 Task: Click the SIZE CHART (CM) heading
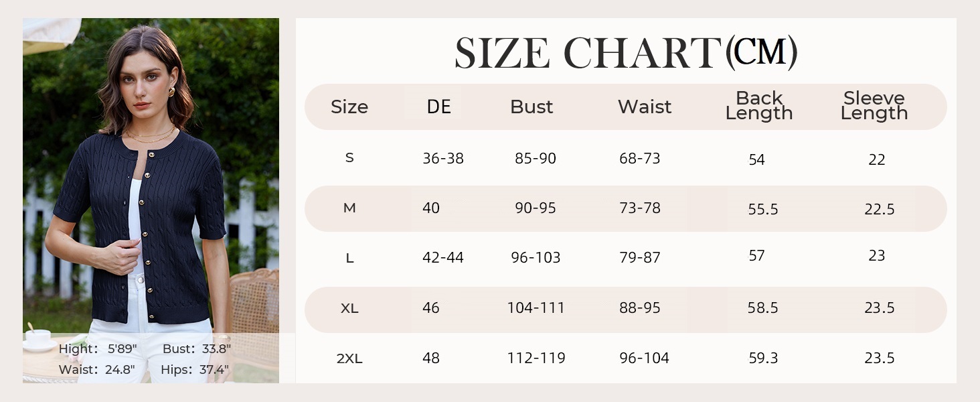[625, 53]
